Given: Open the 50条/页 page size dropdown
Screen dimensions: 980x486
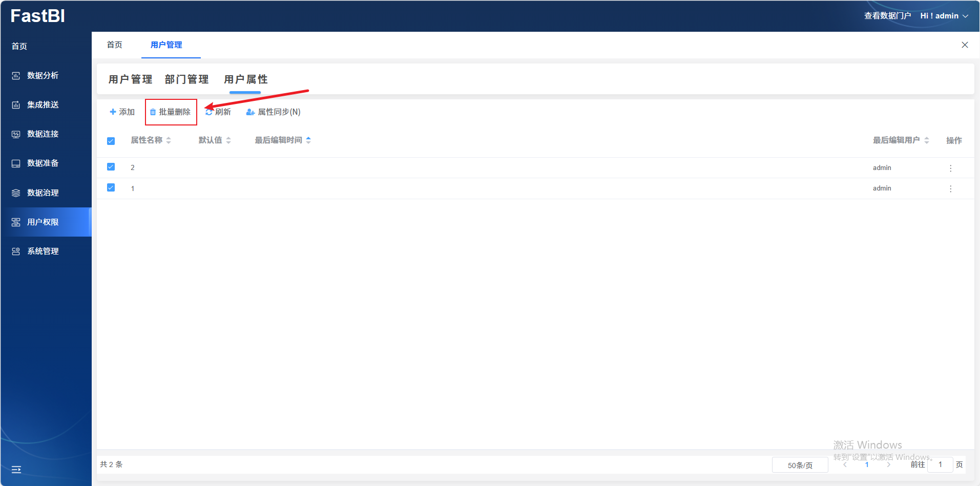Looking at the screenshot, I should [800, 465].
